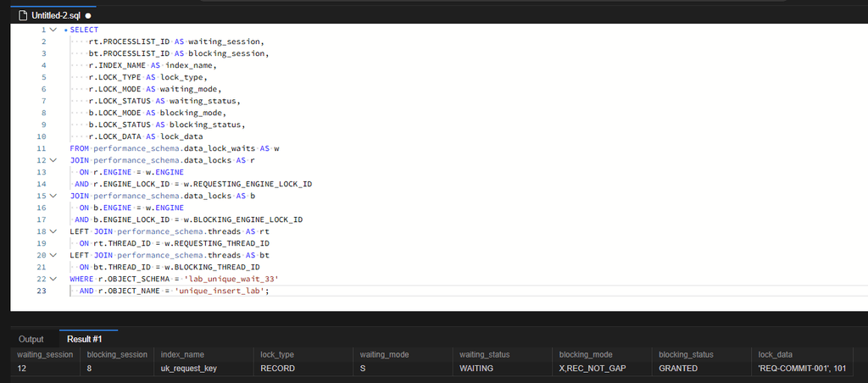This screenshot has height=383, width=868.
Task: Select the waiting_mode cell showing S
Action: click(403, 368)
